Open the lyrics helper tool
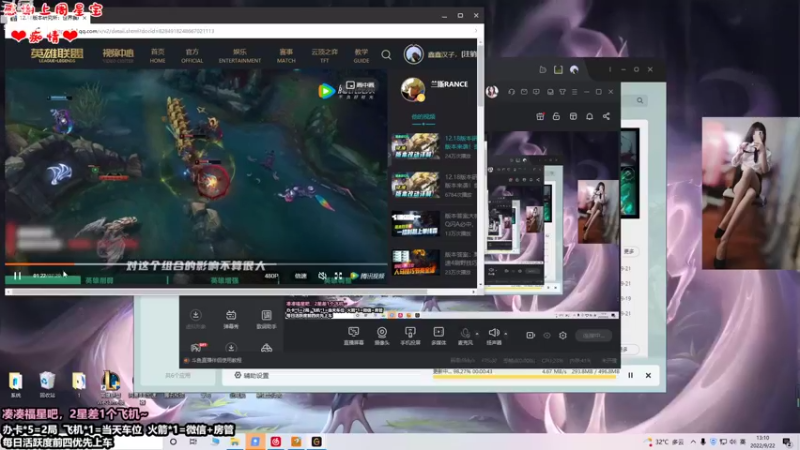800x450 pixels. tap(266, 319)
